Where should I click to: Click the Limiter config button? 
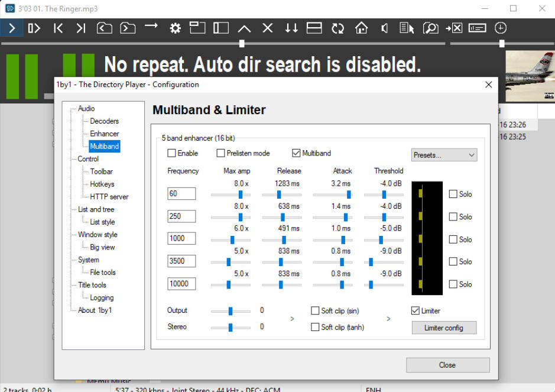[444, 328]
